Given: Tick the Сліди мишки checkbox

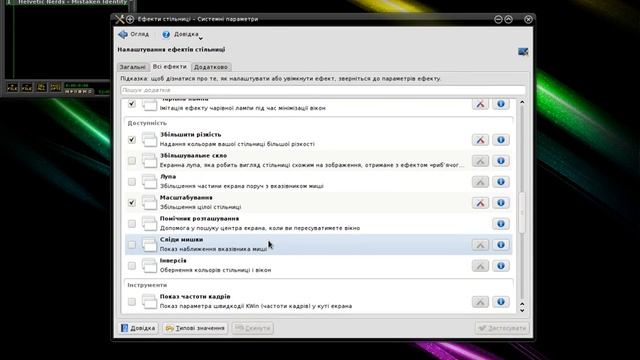Looking at the screenshot, I should click(131, 245).
